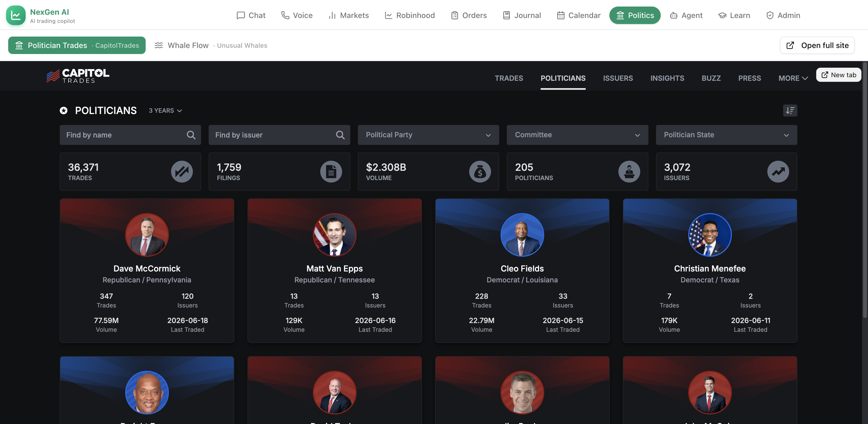Click Dave McCormick's portrait
Image resolution: width=868 pixels, height=424 pixels.
pyautogui.click(x=147, y=235)
